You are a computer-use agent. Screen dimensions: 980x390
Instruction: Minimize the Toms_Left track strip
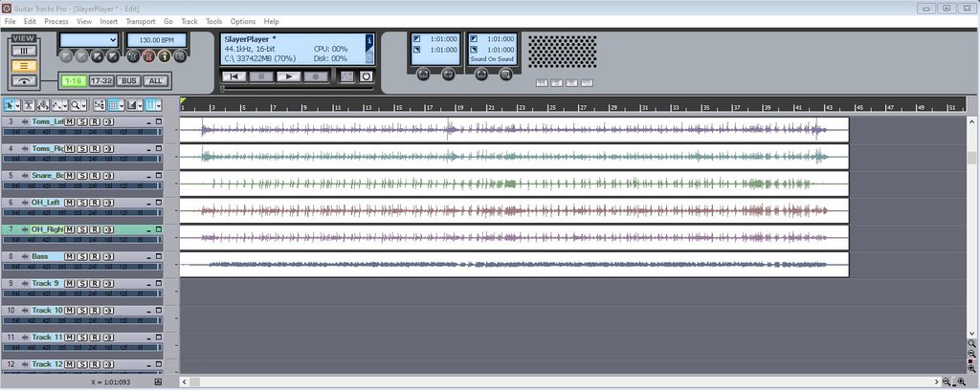(x=148, y=122)
